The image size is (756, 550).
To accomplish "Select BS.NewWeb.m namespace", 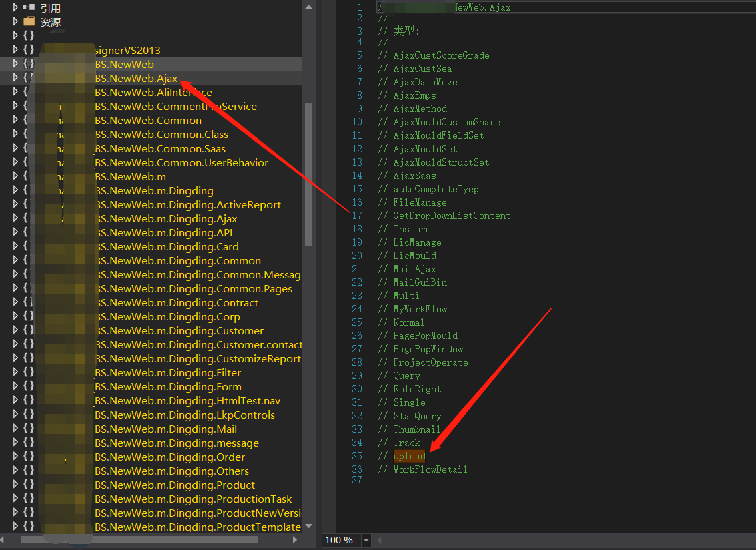I will click(131, 176).
